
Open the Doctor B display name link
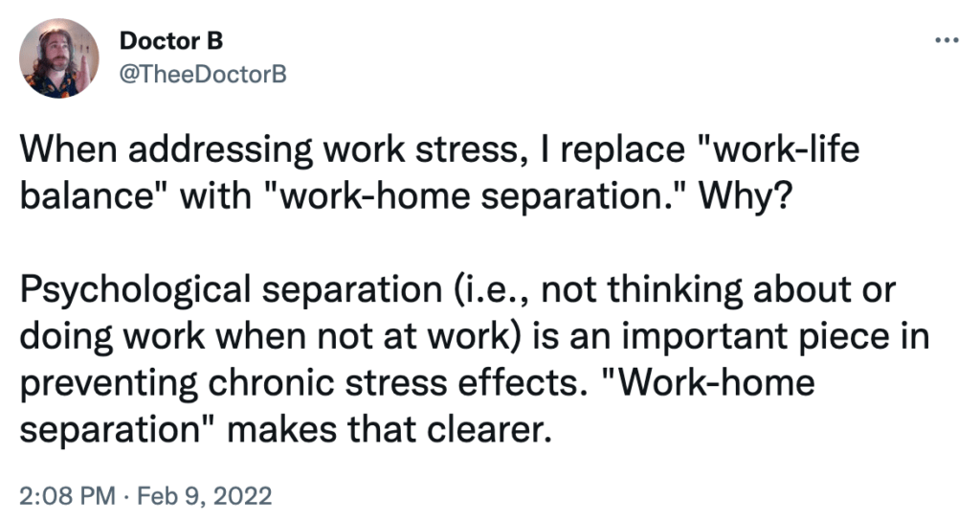pyautogui.click(x=170, y=40)
